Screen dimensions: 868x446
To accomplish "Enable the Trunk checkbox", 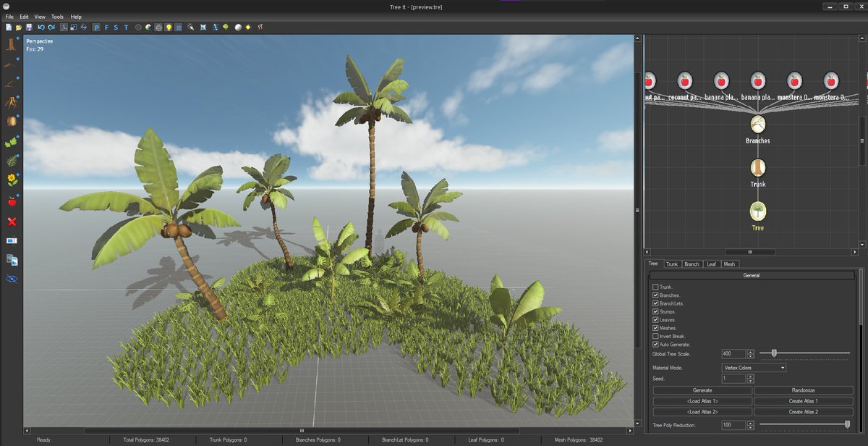I will point(655,287).
